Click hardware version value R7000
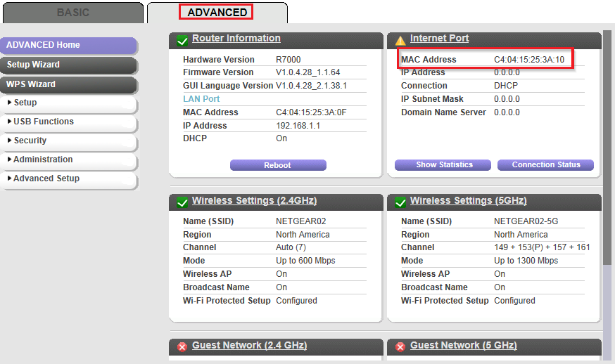Screen dimensions: 615x364 click(289, 60)
